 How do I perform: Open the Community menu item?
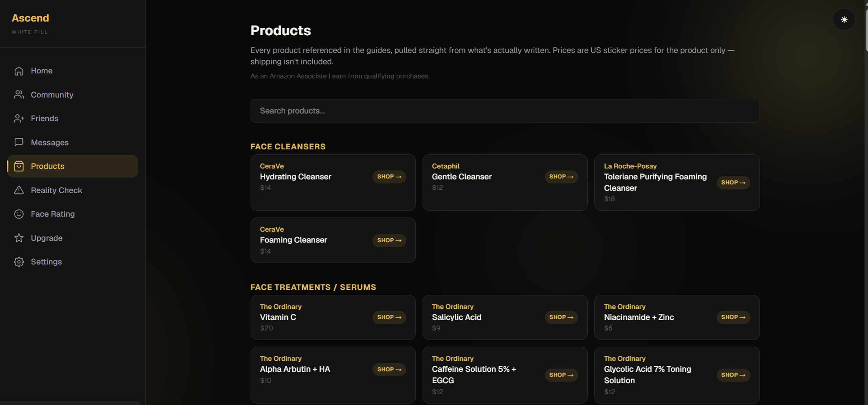pos(73,95)
